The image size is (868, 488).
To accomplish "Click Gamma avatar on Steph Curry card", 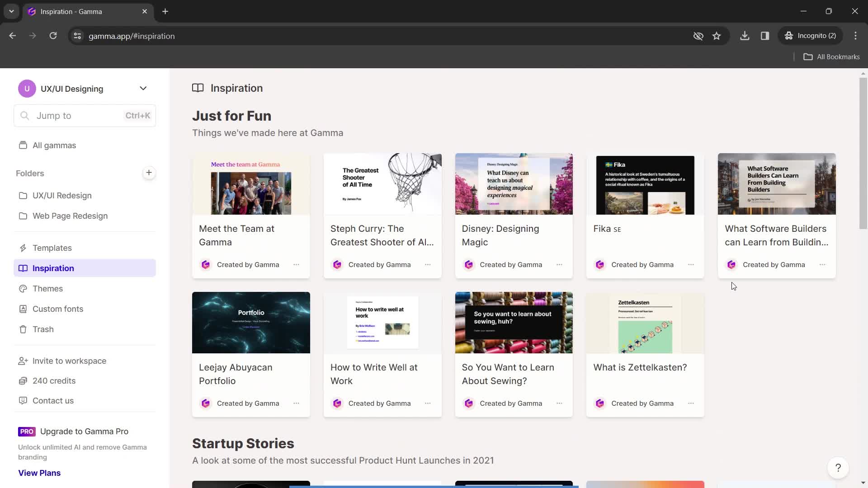I will point(337,265).
